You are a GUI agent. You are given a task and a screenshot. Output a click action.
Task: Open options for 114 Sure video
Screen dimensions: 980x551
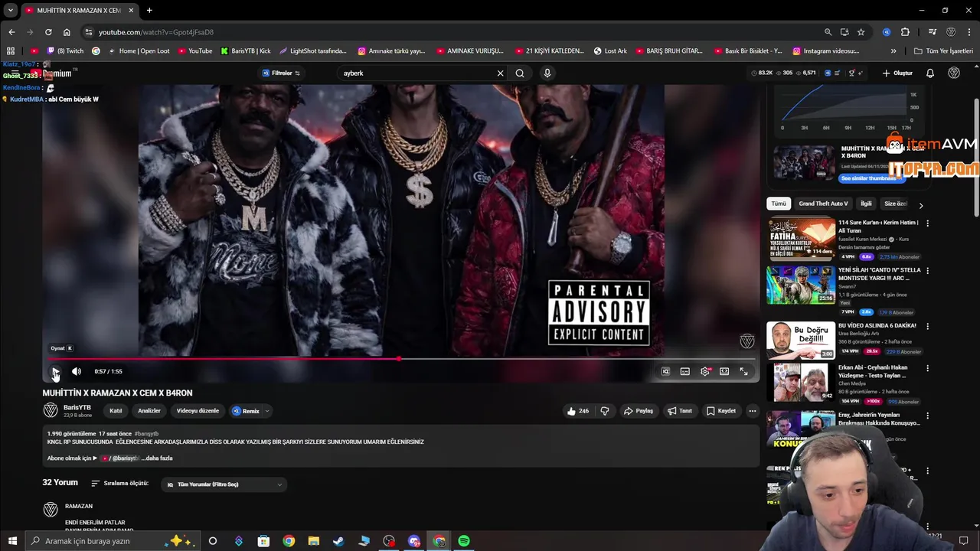927,223
